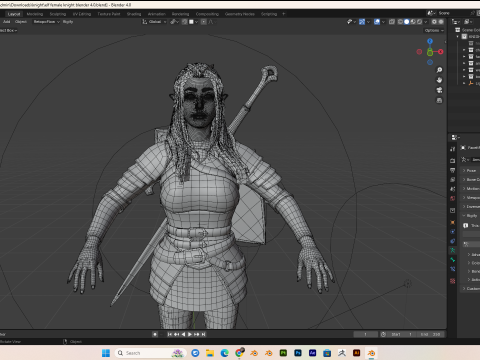
Task: Toggle camera view icon
Action: tap(439, 90)
